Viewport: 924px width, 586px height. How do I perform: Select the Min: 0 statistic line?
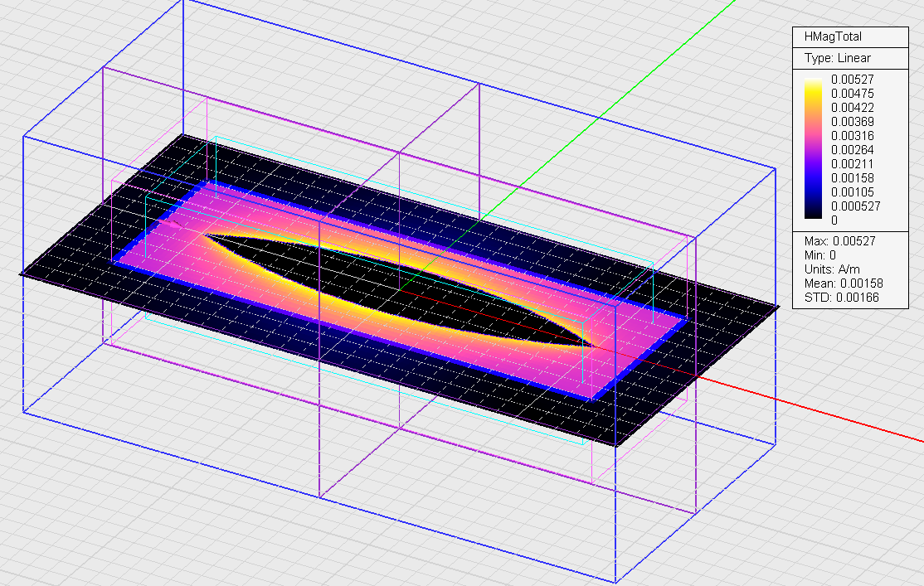click(821, 254)
